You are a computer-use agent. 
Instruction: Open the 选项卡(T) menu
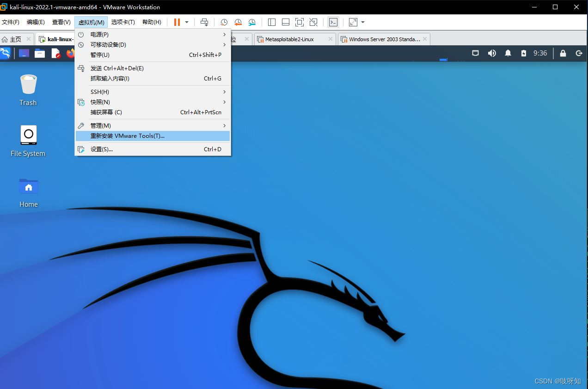123,22
